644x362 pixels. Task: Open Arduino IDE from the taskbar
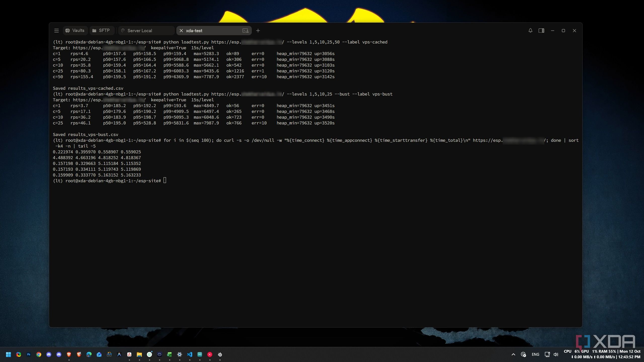tap(200, 354)
